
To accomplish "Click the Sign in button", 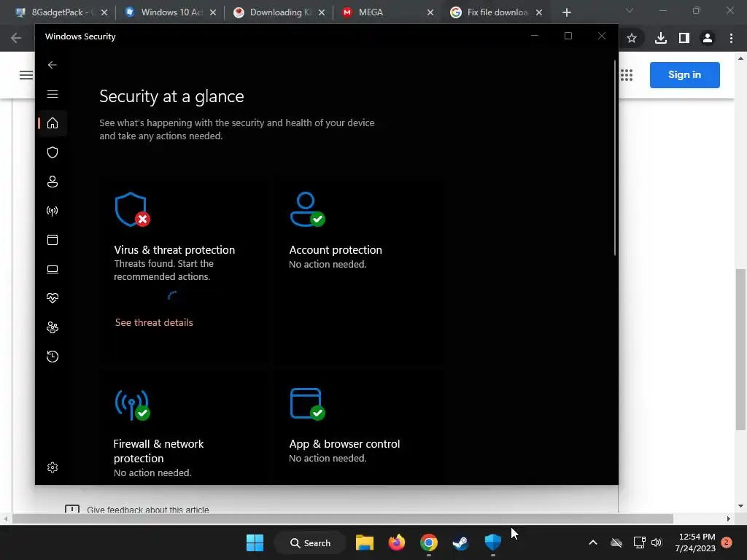I will [x=684, y=75].
